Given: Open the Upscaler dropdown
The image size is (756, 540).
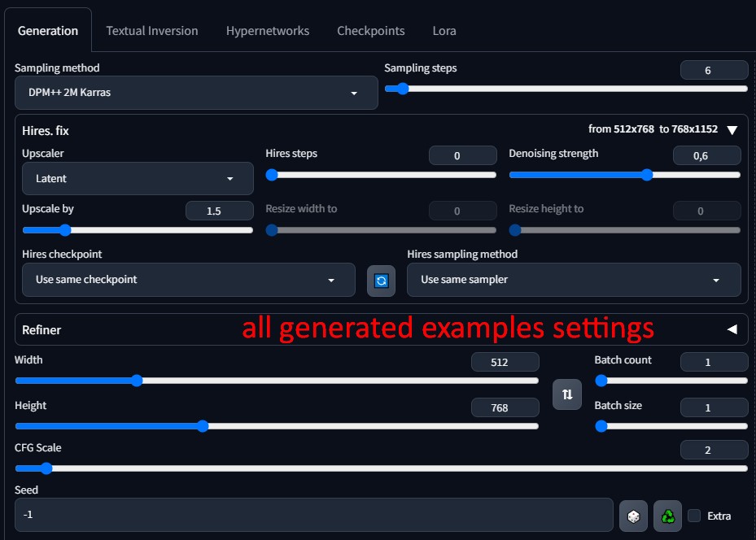Looking at the screenshot, I should coord(138,178).
